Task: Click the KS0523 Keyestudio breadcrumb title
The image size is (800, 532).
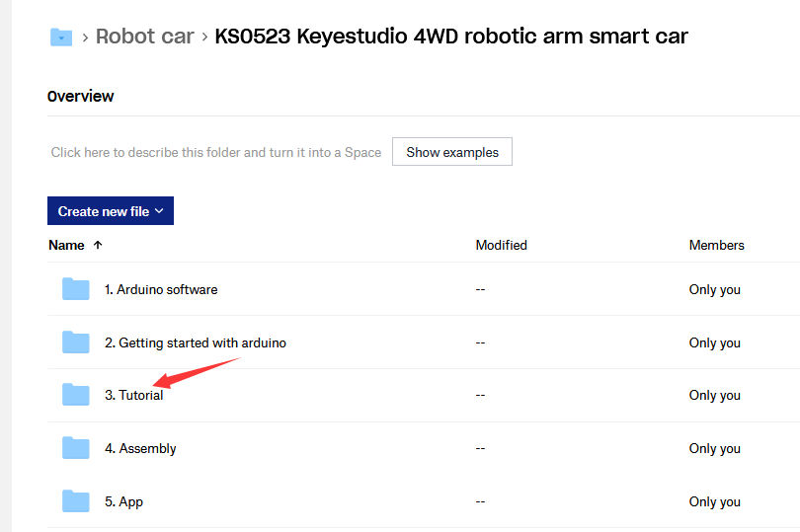Action: pos(451,38)
